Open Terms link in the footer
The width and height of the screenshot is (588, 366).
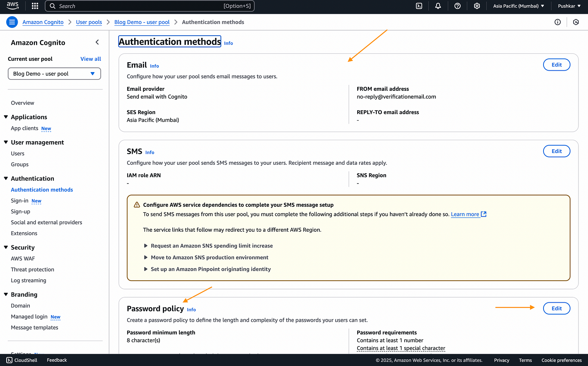click(x=526, y=360)
